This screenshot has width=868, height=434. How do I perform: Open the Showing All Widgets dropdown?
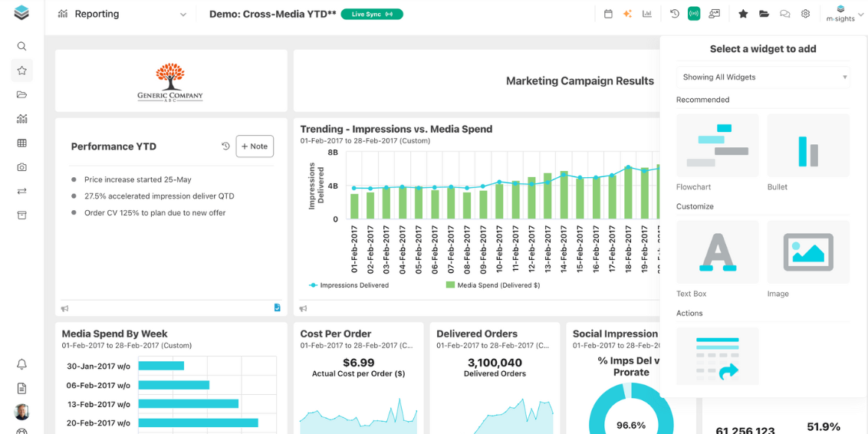coord(763,77)
